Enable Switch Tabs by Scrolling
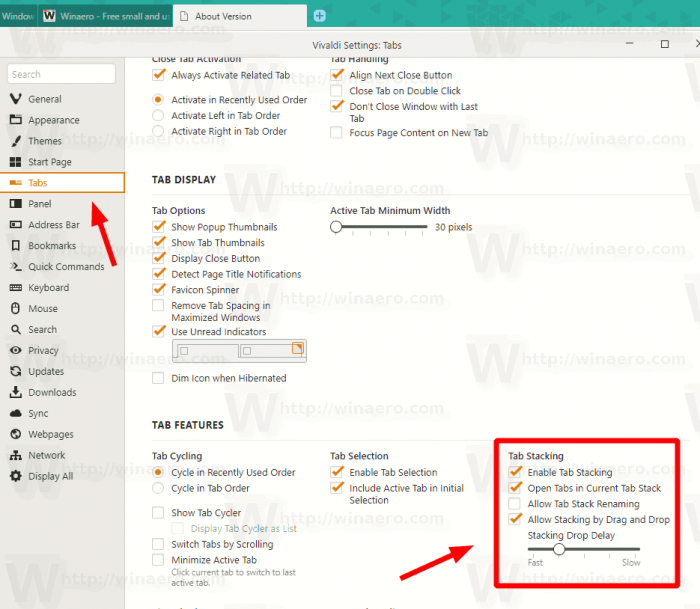 coord(158,544)
